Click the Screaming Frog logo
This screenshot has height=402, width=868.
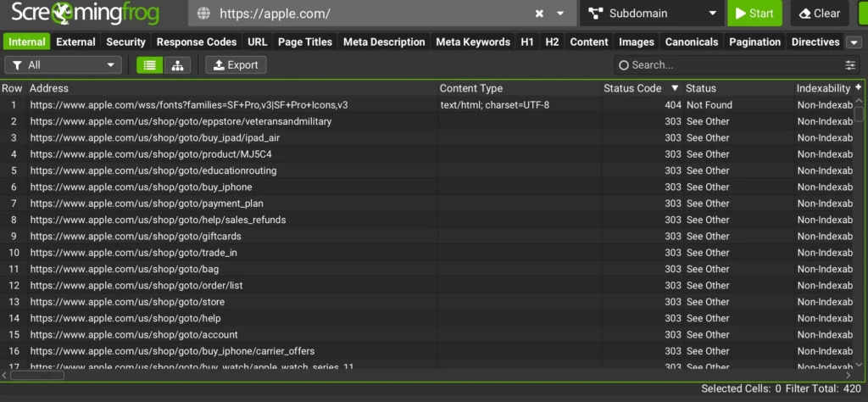(85, 14)
